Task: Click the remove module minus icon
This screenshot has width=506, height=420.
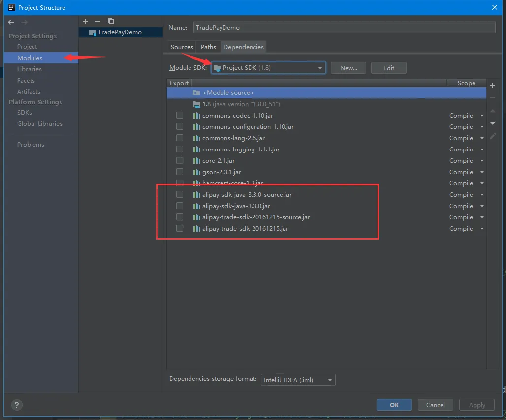Action: point(97,21)
